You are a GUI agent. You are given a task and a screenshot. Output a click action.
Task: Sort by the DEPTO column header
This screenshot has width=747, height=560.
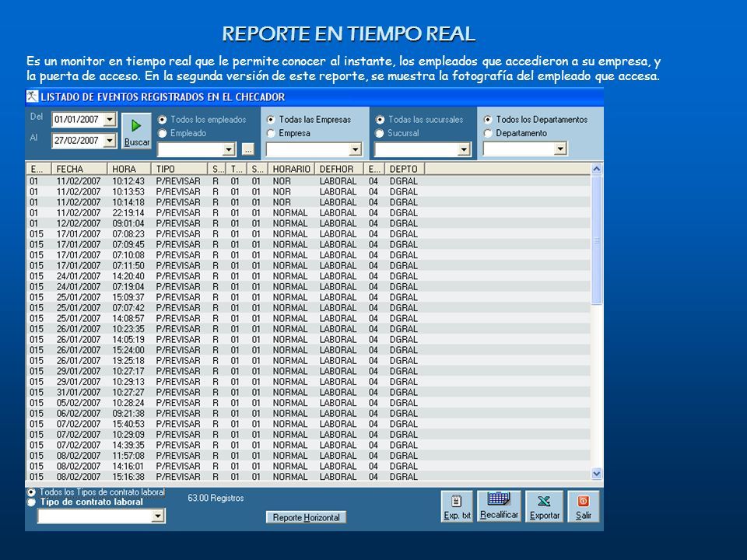tap(405, 169)
